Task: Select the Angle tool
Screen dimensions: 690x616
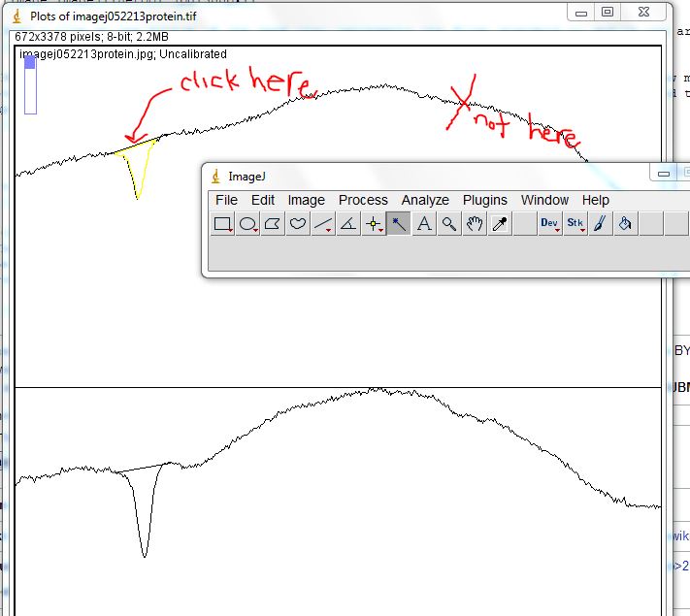Action: tap(349, 224)
